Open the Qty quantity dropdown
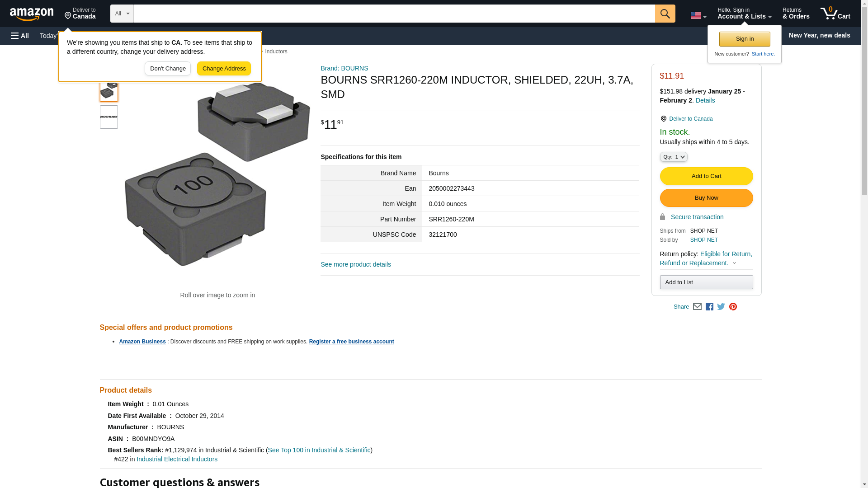This screenshot has height=488, width=868. (673, 157)
